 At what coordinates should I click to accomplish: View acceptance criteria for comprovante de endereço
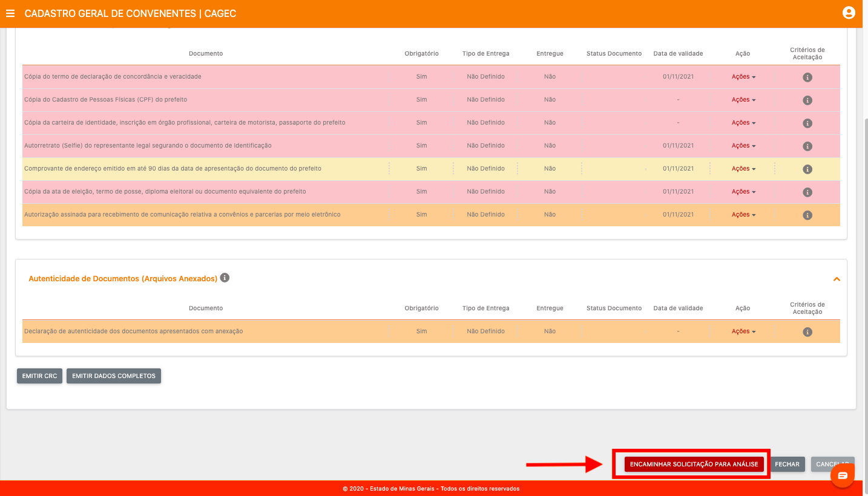tap(807, 169)
